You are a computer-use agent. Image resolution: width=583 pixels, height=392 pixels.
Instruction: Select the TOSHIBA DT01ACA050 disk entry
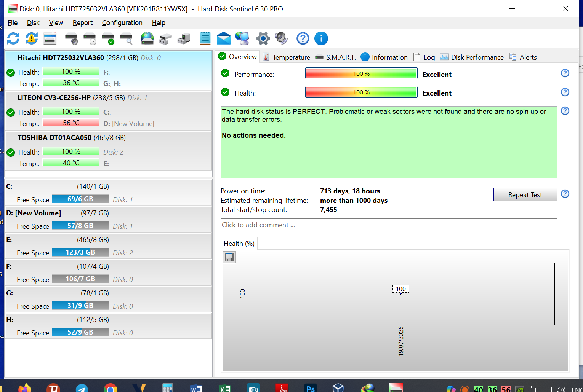(108, 151)
